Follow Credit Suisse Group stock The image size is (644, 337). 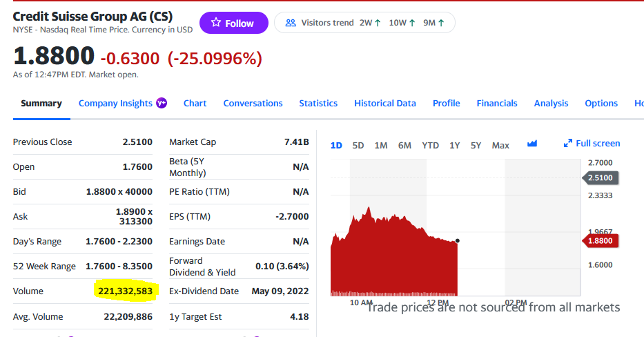pos(234,23)
